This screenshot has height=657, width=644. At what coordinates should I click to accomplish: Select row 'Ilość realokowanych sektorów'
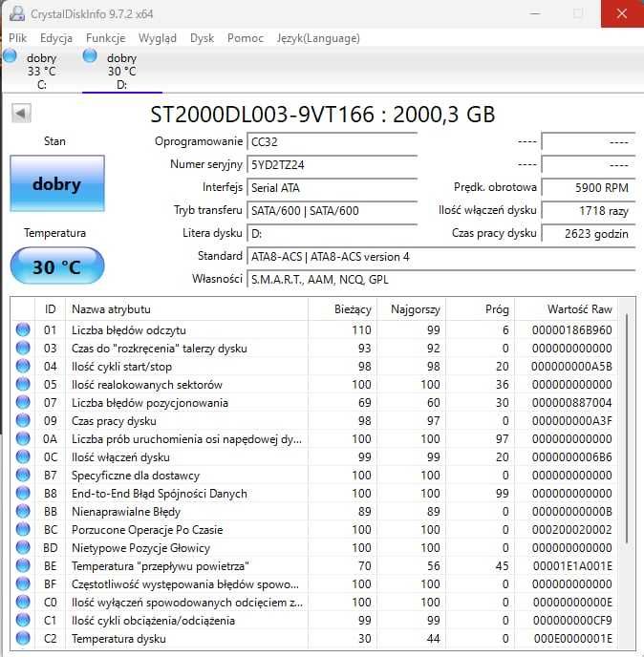tap(314, 384)
